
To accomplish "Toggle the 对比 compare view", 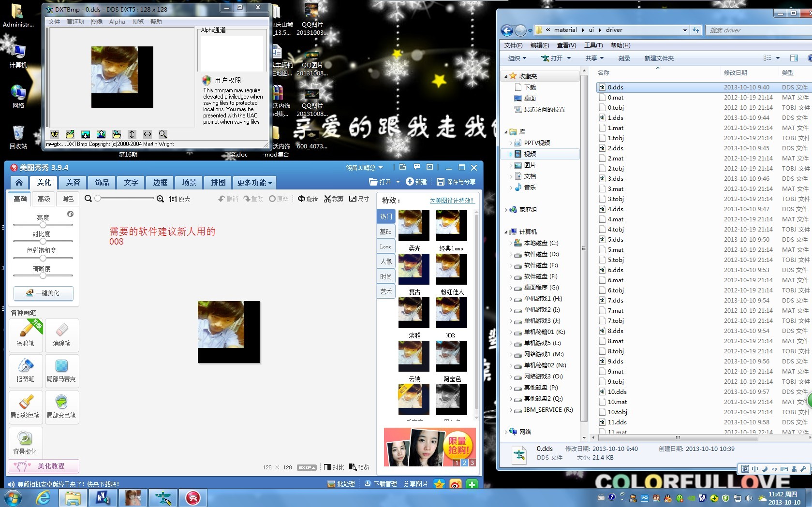I will point(334,467).
